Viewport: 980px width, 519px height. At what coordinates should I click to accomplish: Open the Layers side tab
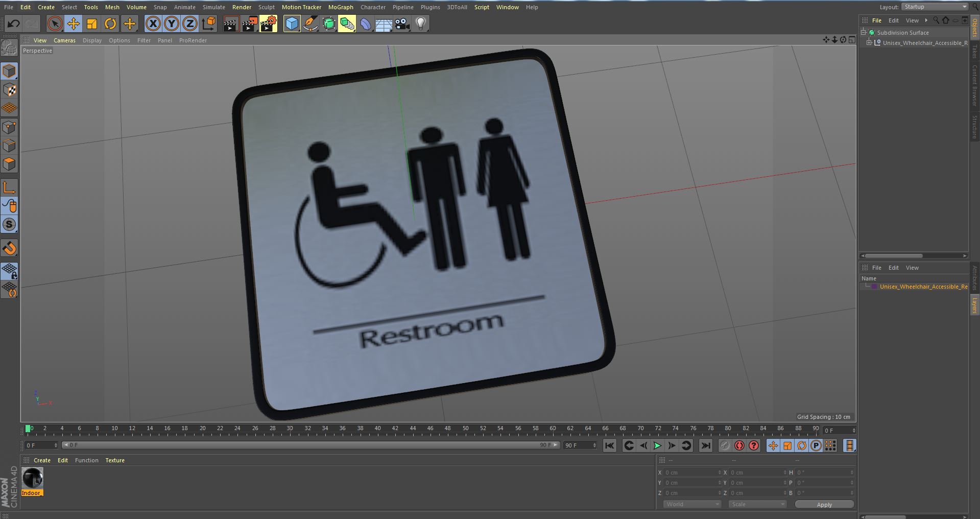[974, 305]
